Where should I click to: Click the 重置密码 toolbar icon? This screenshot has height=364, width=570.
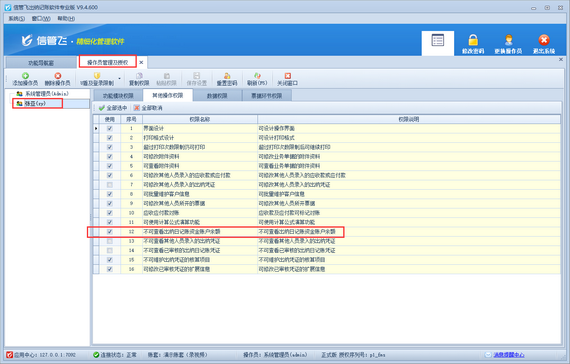[227, 76]
